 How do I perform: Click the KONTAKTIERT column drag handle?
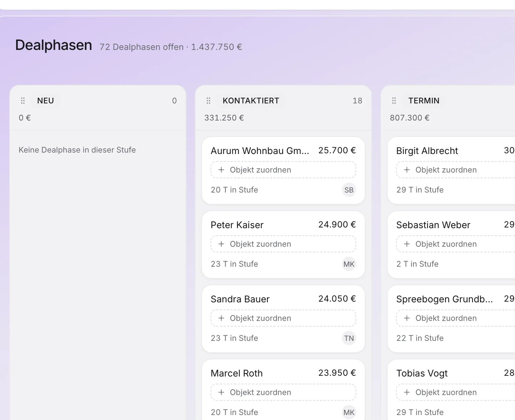[x=208, y=101]
